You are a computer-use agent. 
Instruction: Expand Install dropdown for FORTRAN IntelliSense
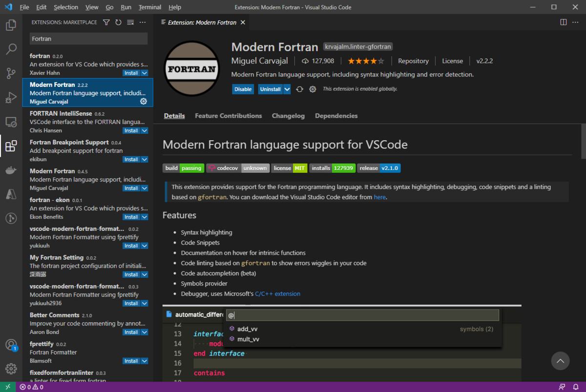click(x=145, y=131)
